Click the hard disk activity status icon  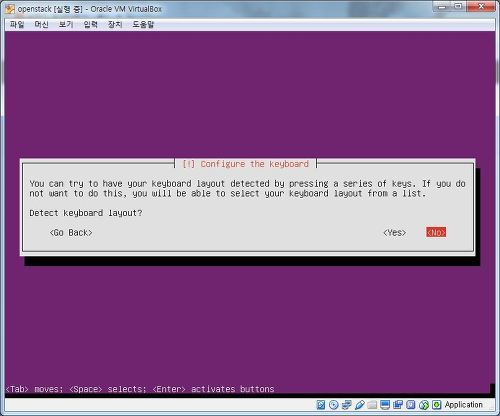[x=321, y=405]
